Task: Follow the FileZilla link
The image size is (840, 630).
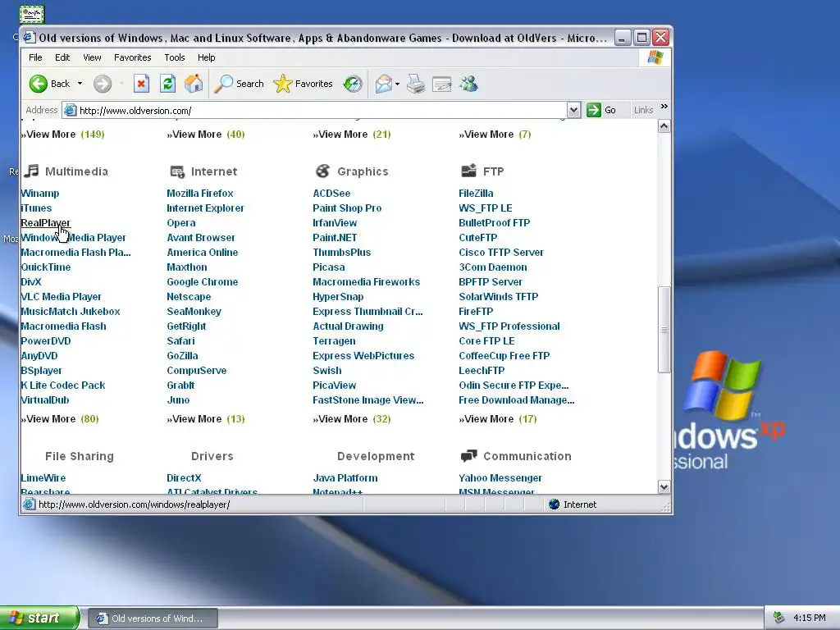Action: pyautogui.click(x=476, y=194)
